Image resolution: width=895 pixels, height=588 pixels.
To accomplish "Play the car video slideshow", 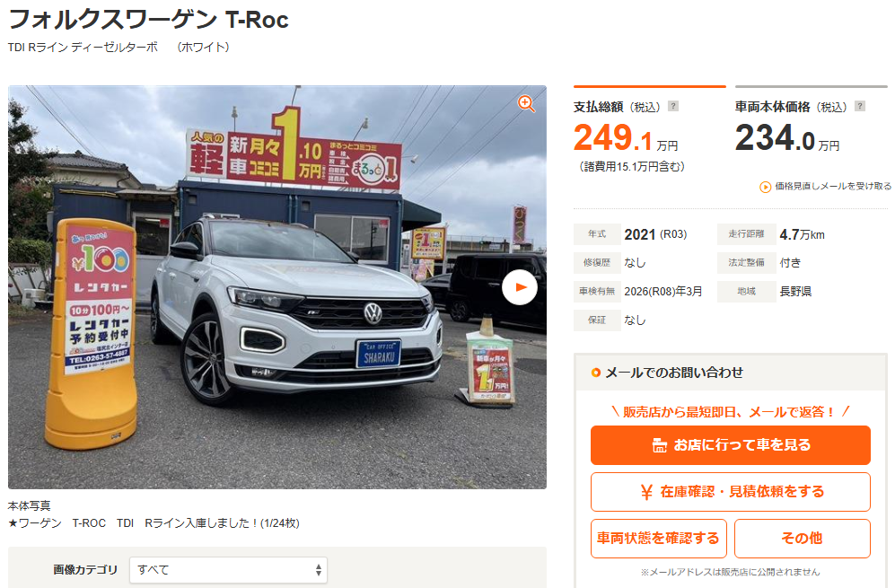I will click(520, 287).
